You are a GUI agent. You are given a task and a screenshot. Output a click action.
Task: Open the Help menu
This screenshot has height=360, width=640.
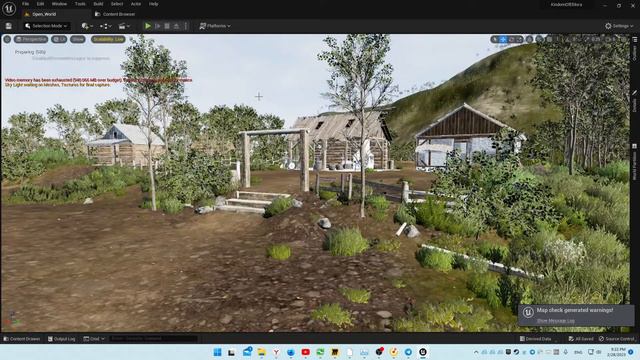click(153, 4)
